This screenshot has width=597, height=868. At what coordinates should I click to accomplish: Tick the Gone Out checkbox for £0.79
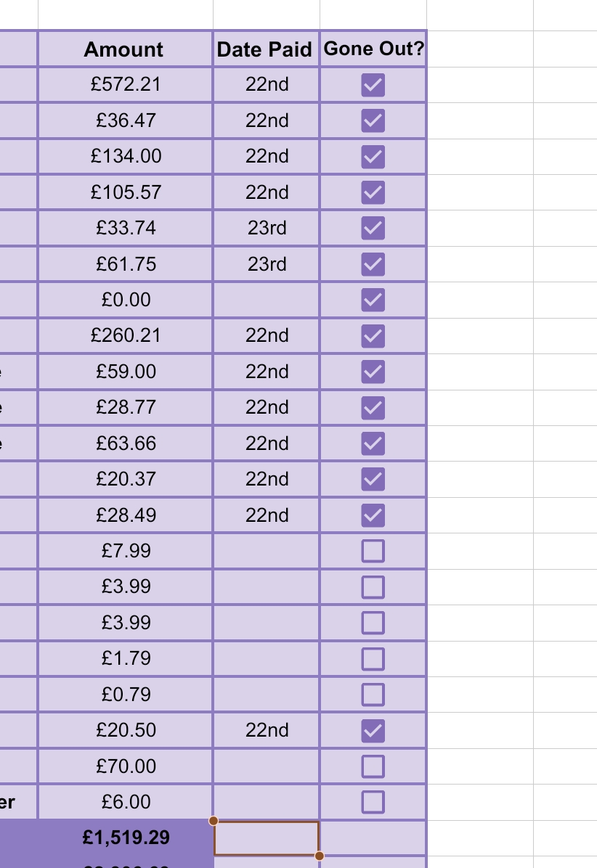coord(373,694)
